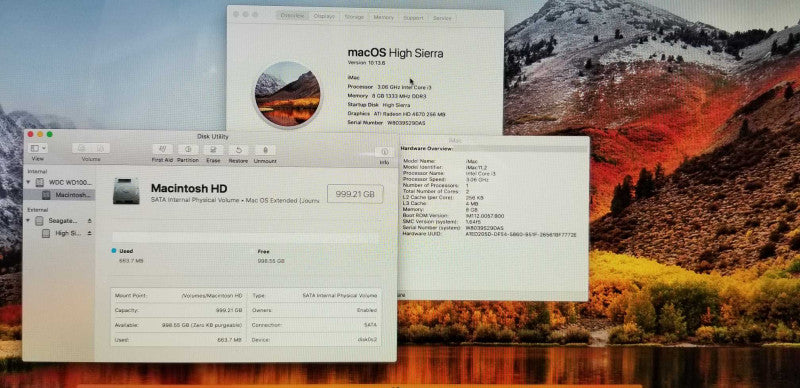Click the Partition toolbar icon

tap(188, 150)
